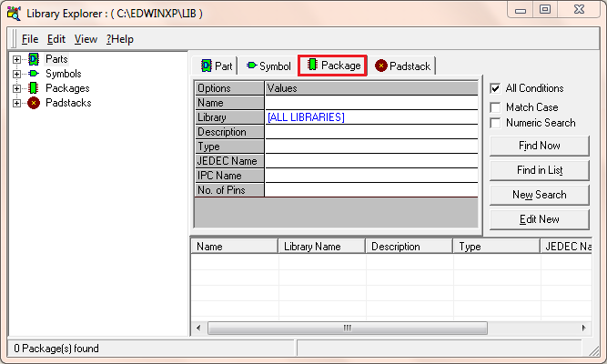The image size is (607, 364).
Task: Click the IPC Name value field
Action: [x=371, y=176]
